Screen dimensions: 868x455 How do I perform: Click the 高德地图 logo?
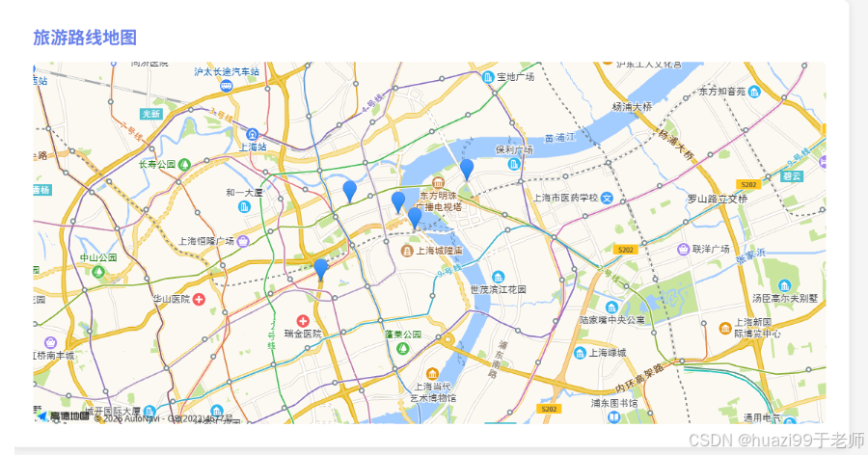pyautogui.click(x=63, y=415)
